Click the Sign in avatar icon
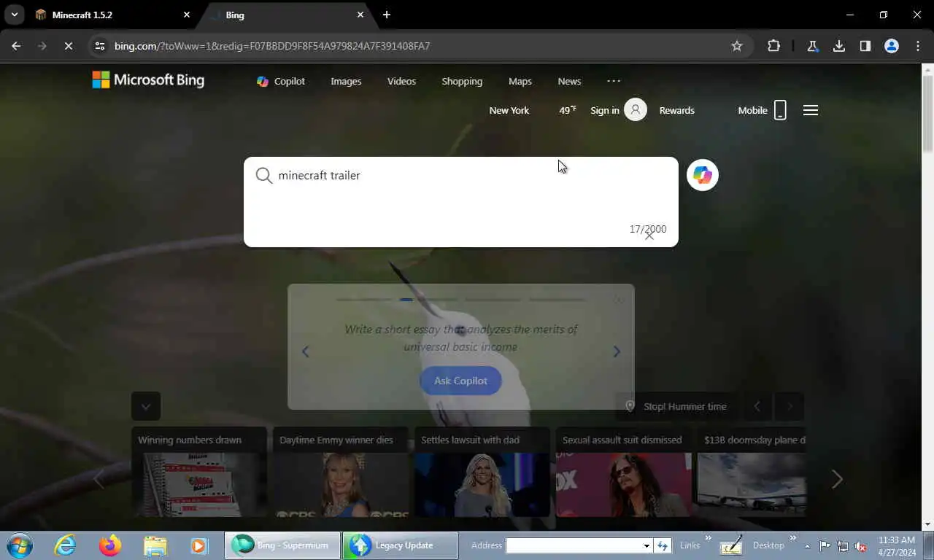 (x=636, y=110)
